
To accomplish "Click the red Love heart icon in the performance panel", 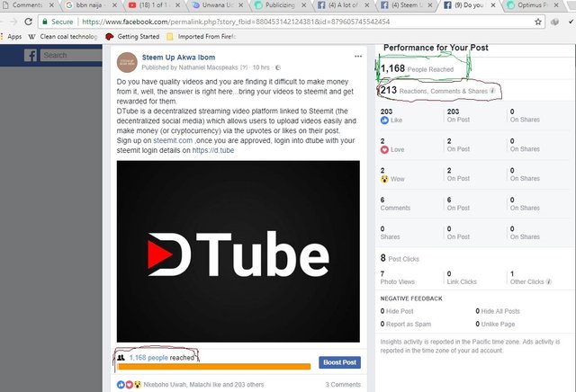I will [x=384, y=149].
